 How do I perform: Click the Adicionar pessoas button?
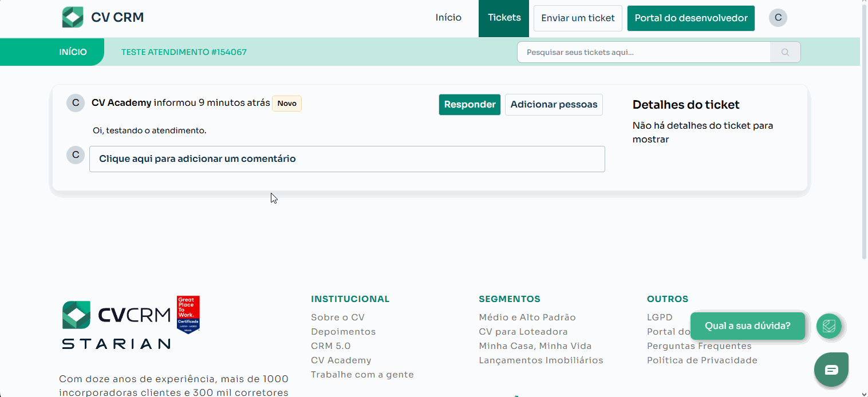554,105
